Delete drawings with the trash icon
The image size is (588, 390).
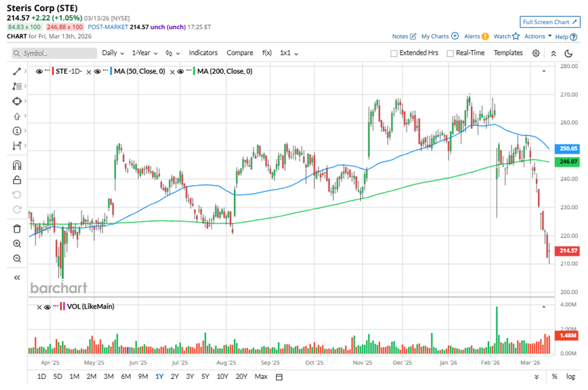pyautogui.click(x=17, y=229)
